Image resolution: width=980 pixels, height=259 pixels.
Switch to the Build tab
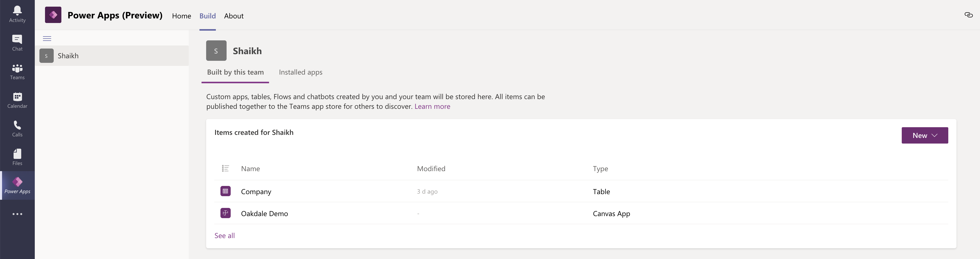pos(207,16)
